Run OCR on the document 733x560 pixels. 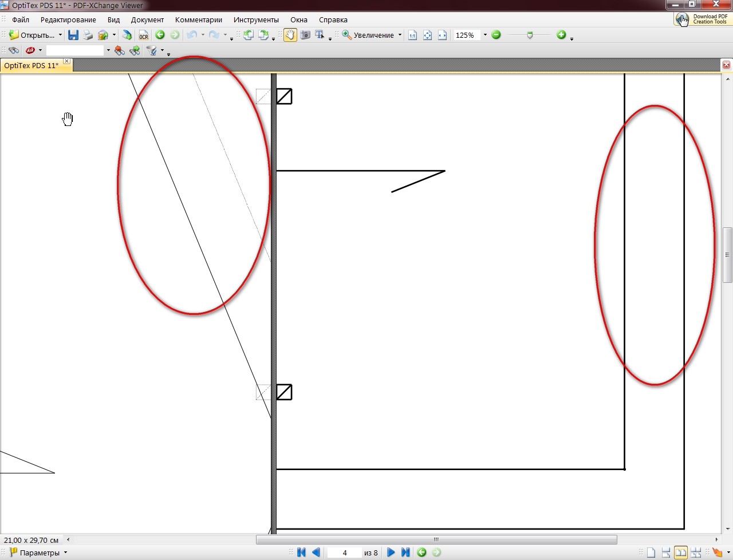click(143, 35)
